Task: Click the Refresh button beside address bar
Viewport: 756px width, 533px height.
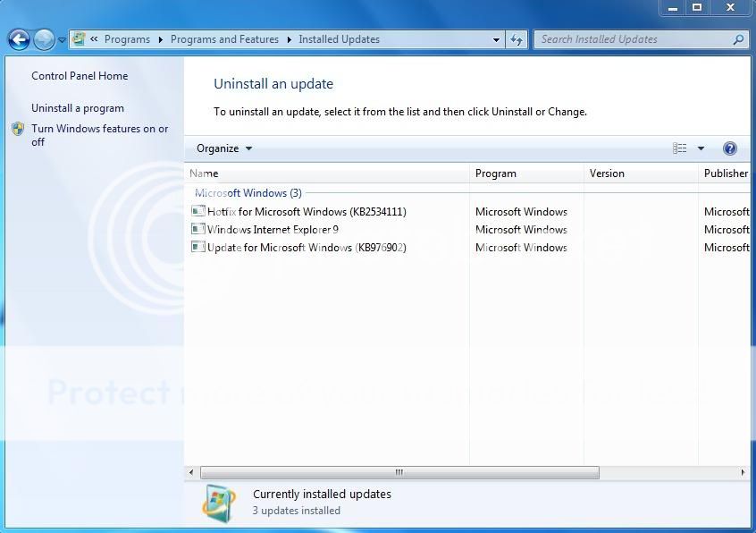Action: (x=517, y=39)
